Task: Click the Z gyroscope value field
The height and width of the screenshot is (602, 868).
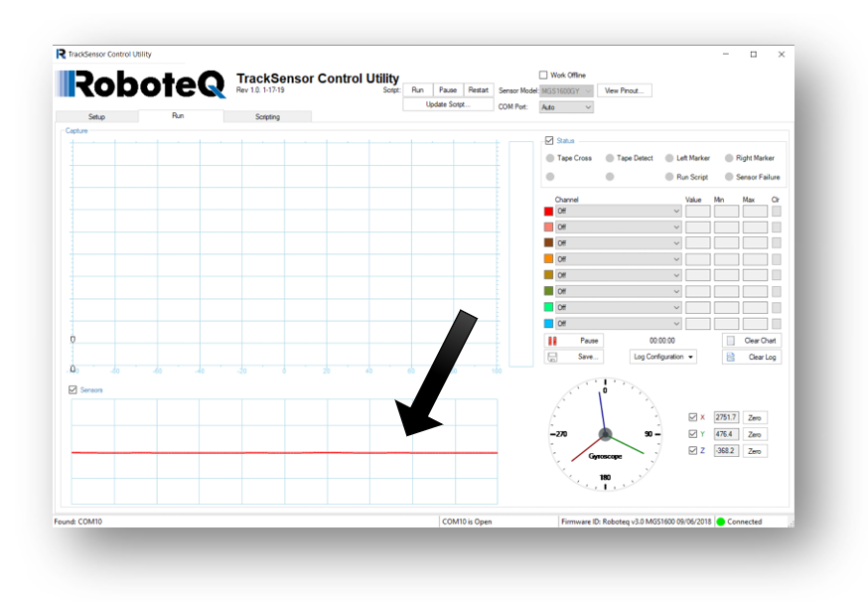Action: click(726, 450)
